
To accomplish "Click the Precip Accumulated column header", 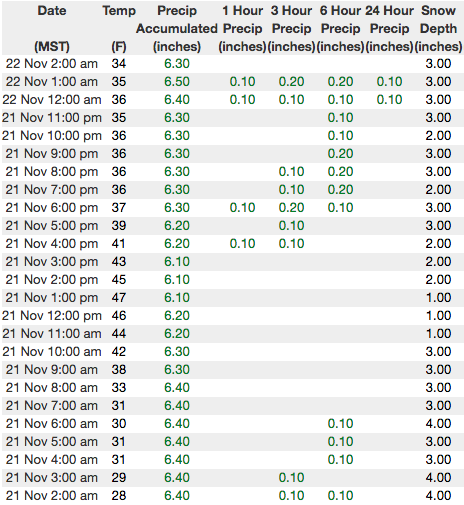I will coord(177,28).
